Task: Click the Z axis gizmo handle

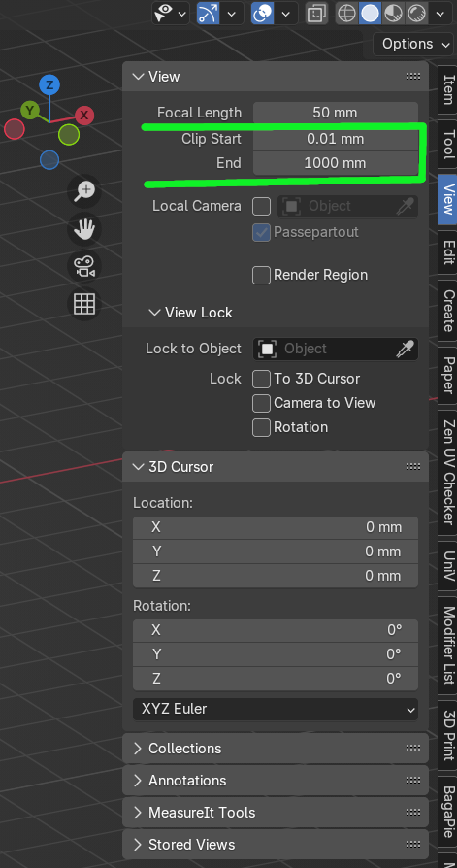Action: point(49,84)
